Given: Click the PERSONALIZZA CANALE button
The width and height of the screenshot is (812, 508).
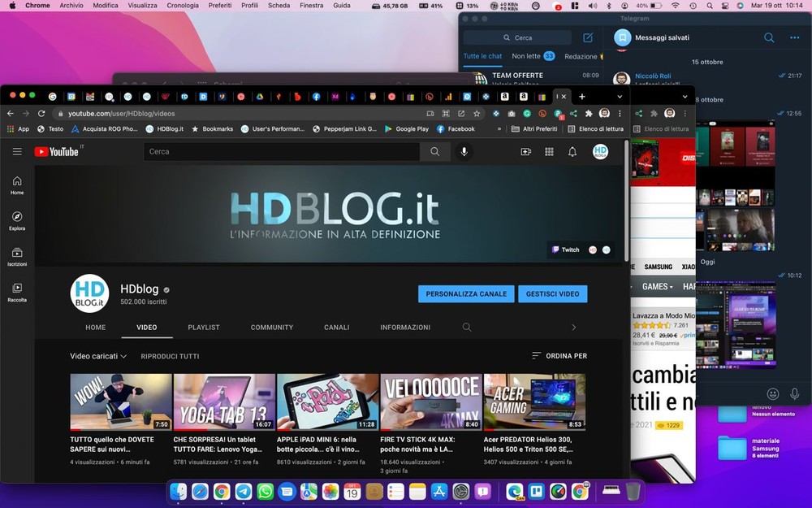Looking at the screenshot, I should (x=466, y=294).
